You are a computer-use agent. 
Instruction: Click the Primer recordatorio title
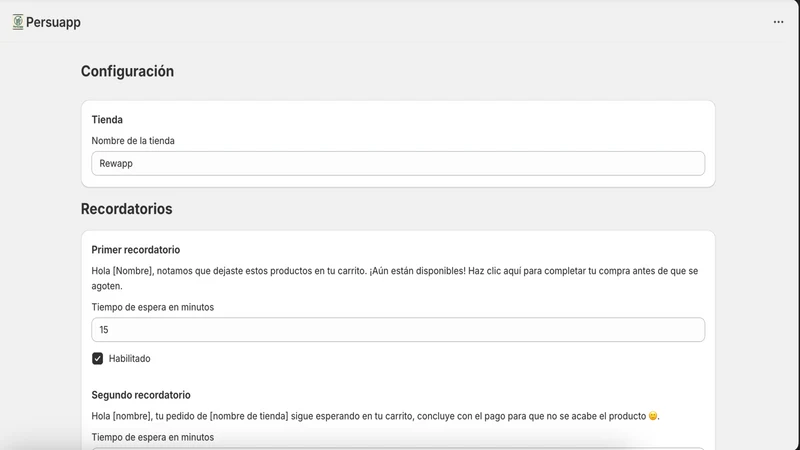[x=136, y=250]
